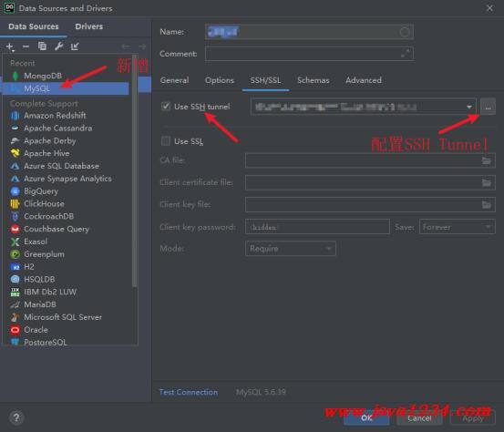Open the Advanced tab

point(364,80)
